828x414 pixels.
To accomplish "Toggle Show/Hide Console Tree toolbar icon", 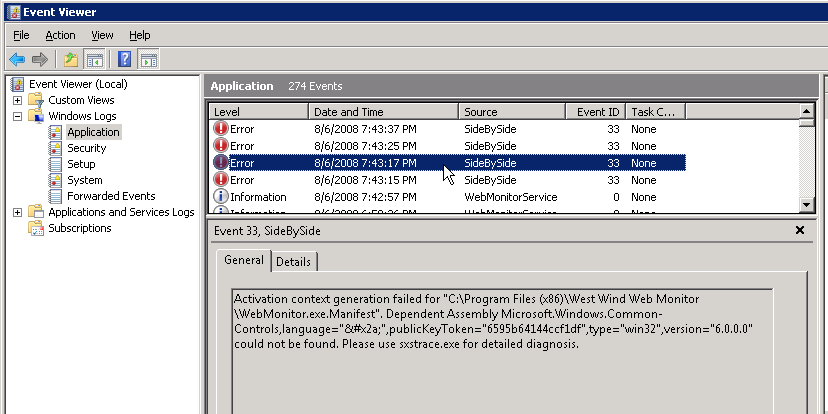I will point(94,59).
